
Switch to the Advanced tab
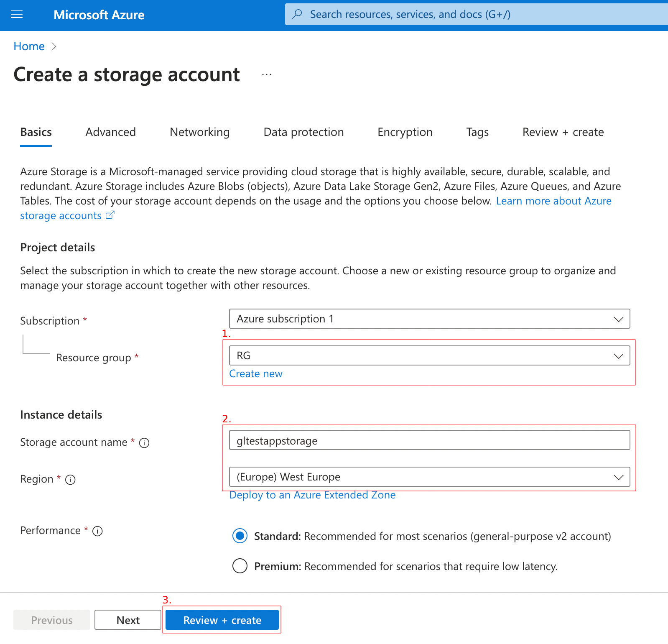click(x=111, y=132)
